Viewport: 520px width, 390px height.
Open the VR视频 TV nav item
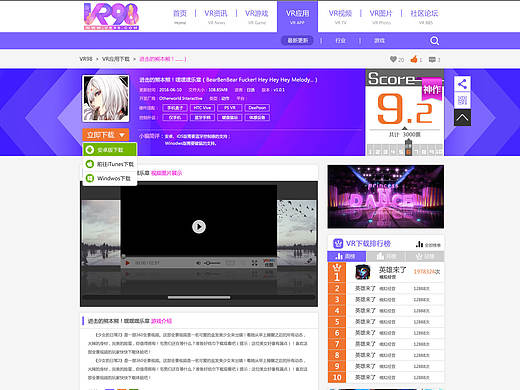point(340,16)
